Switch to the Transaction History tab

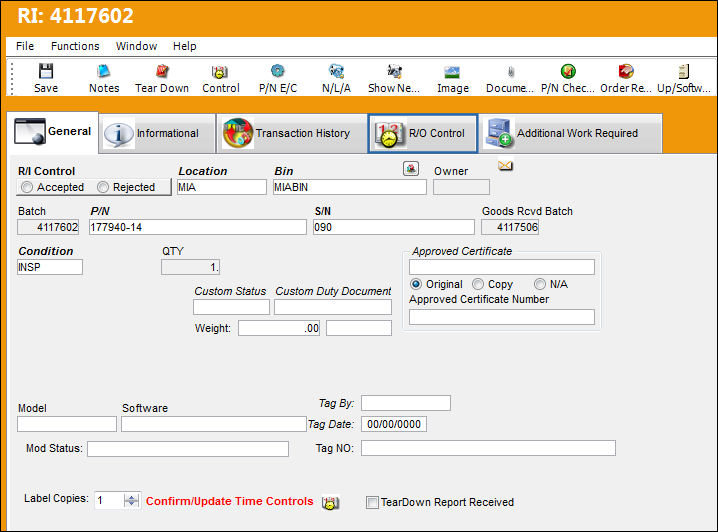[292, 133]
